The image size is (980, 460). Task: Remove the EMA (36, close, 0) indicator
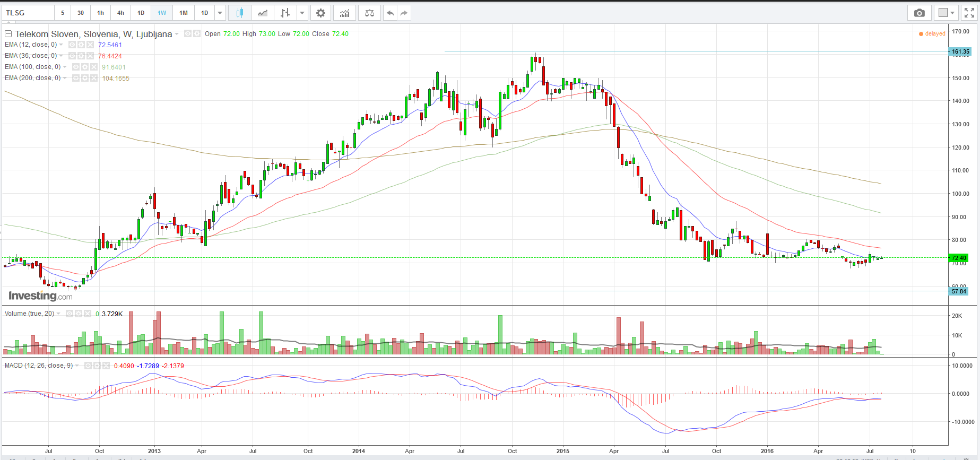90,56
